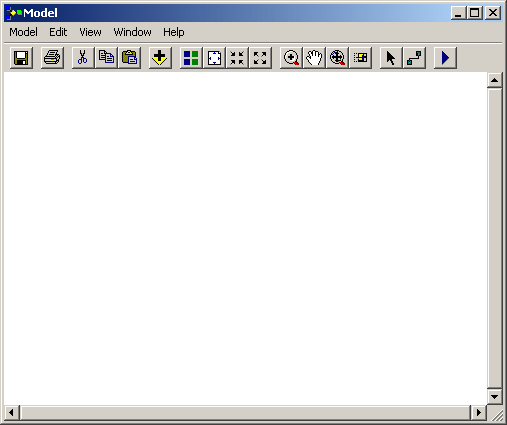Viewport: 507px width, 425px height.
Task: Select the black arrow Select tool
Action: (391, 58)
